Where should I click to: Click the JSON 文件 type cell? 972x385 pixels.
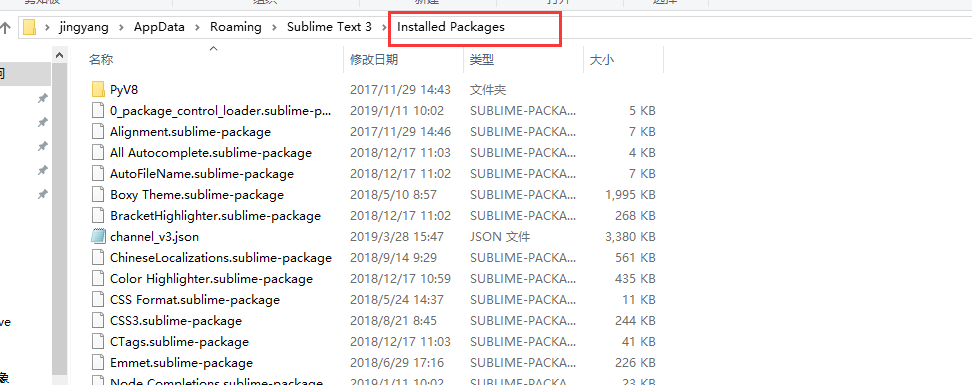pyautogui.click(x=500, y=237)
